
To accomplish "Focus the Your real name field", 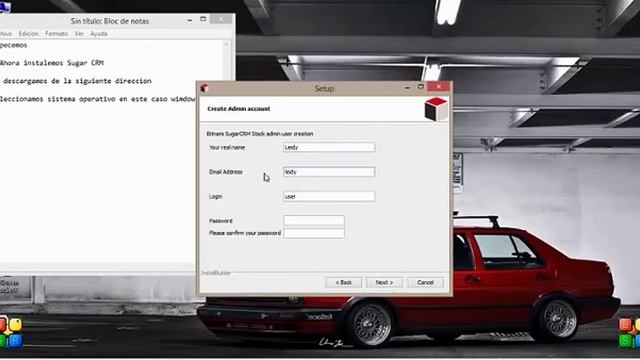I will [x=329, y=147].
